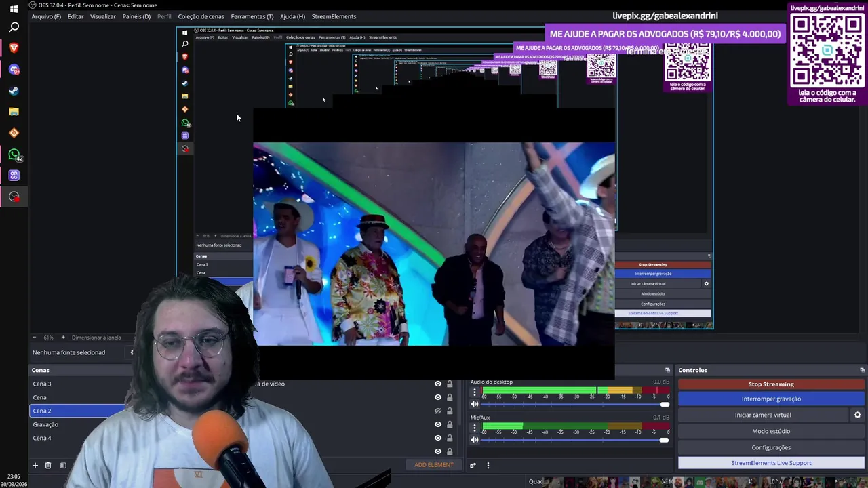The height and width of the screenshot is (488, 868).
Task: Click Nenhuma fonte selecionada label
Action: coord(68,352)
